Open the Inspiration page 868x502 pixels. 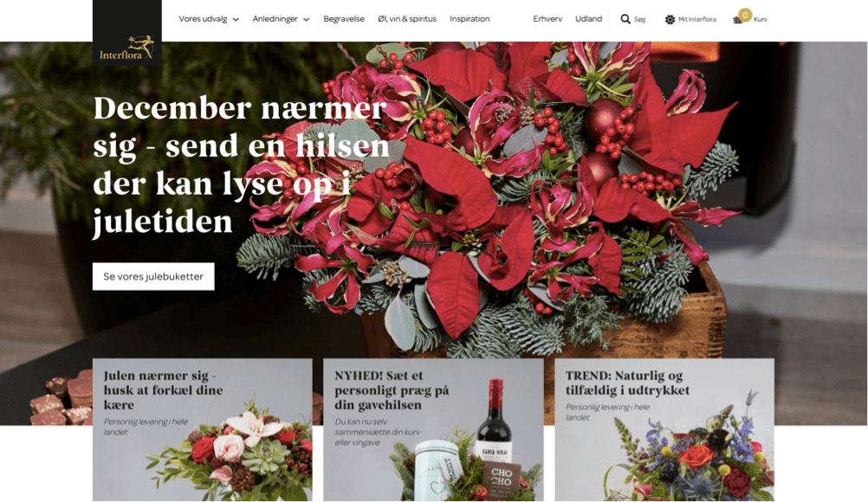(470, 19)
